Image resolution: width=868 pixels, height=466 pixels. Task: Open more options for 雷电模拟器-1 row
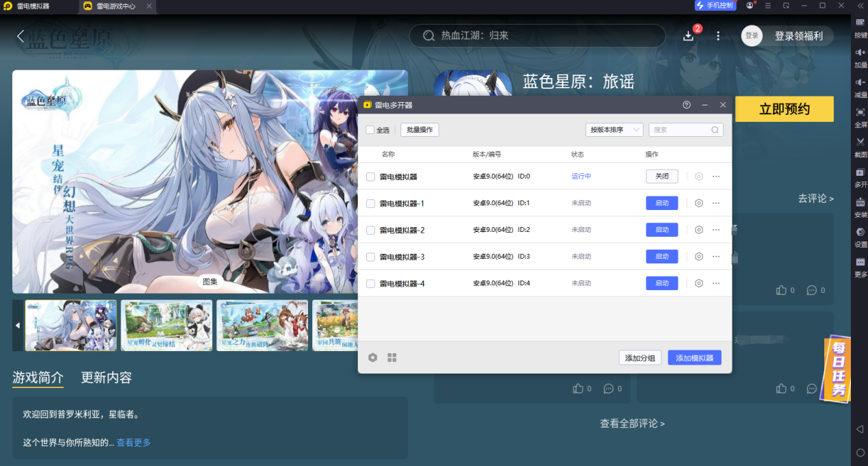(716, 203)
